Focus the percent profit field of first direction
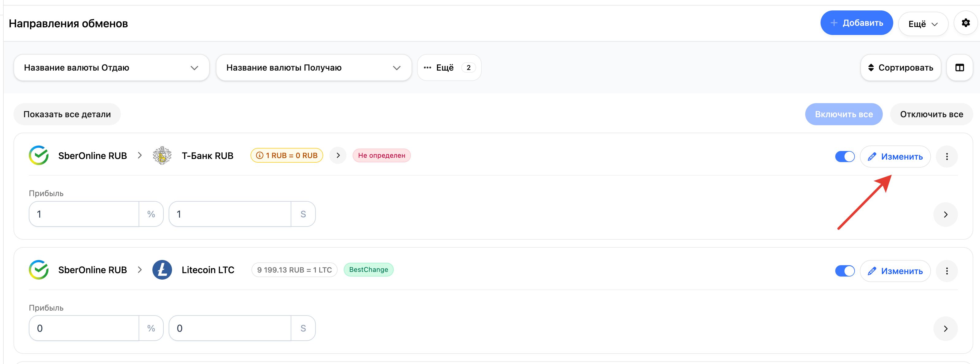Image resolution: width=980 pixels, height=364 pixels. 84,214
